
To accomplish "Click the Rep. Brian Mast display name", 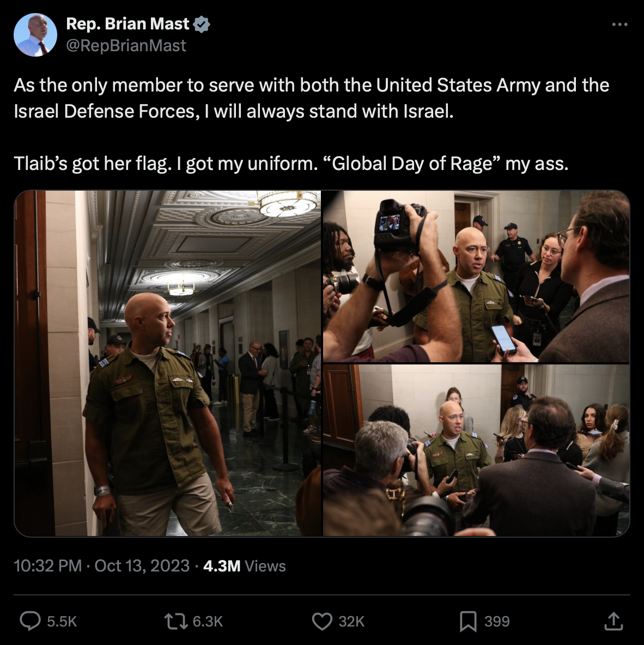I will click(127, 24).
